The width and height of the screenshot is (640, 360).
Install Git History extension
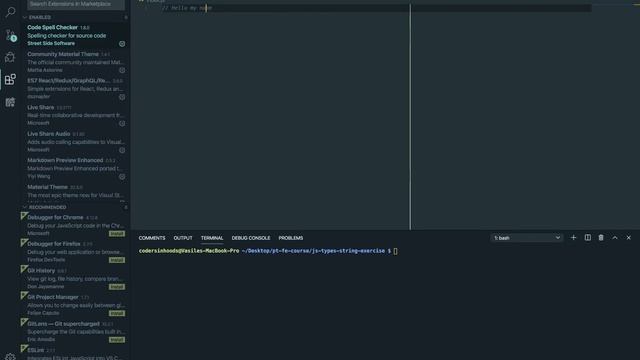coord(117,287)
